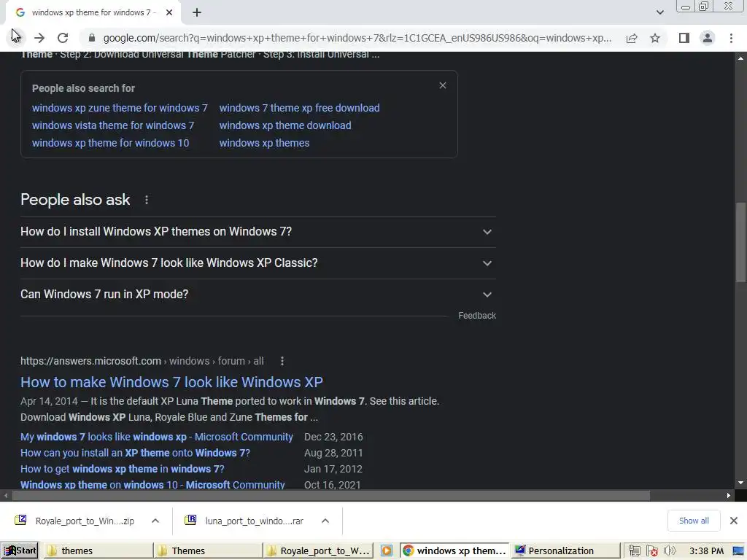Open Royale_port_to_Win zip download options arrow
The width and height of the screenshot is (747, 560).
[x=155, y=521]
